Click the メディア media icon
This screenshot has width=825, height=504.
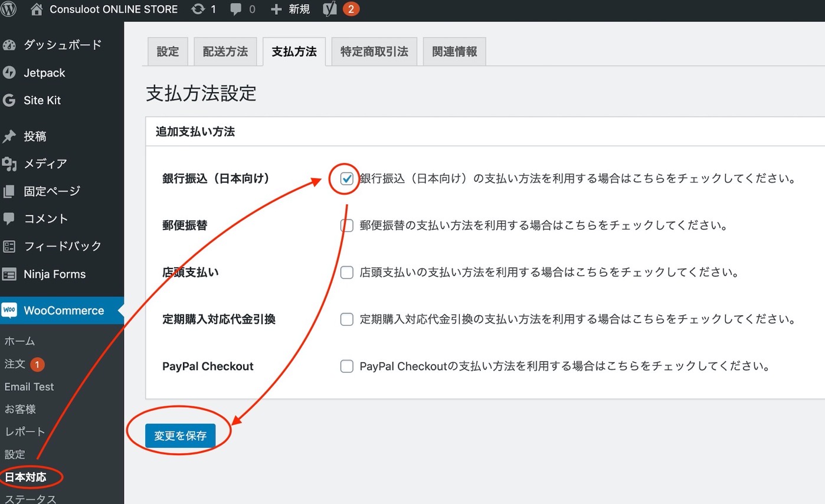tap(9, 163)
